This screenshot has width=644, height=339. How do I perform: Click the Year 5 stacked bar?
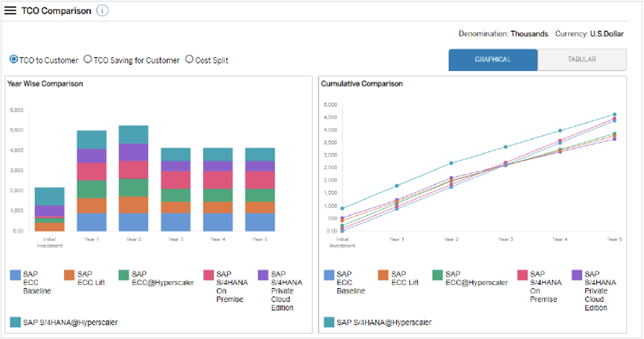pos(260,189)
